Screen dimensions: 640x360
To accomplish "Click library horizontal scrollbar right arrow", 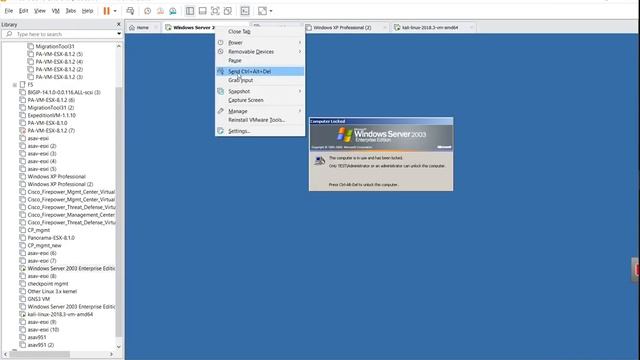I will [111, 354].
